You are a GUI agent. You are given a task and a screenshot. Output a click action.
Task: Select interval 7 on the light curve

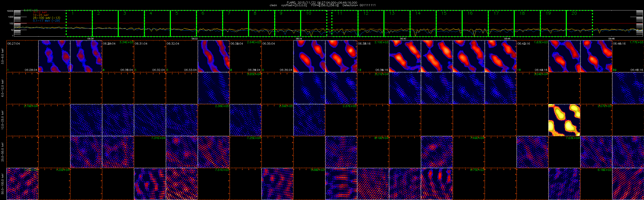click(235, 24)
